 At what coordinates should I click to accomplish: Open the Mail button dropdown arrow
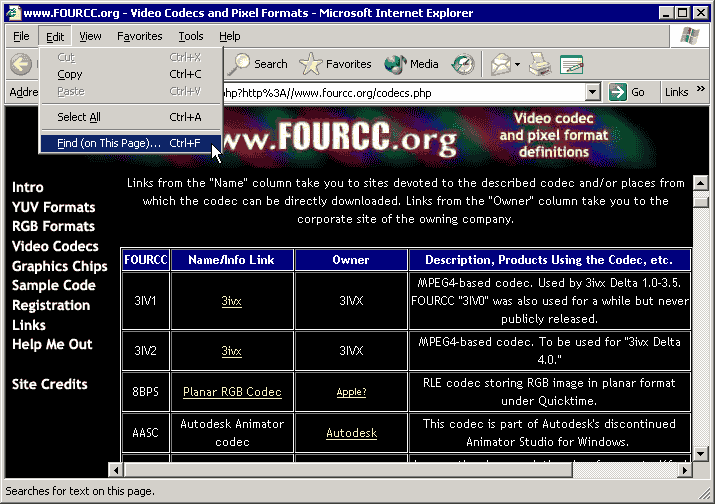point(517,64)
